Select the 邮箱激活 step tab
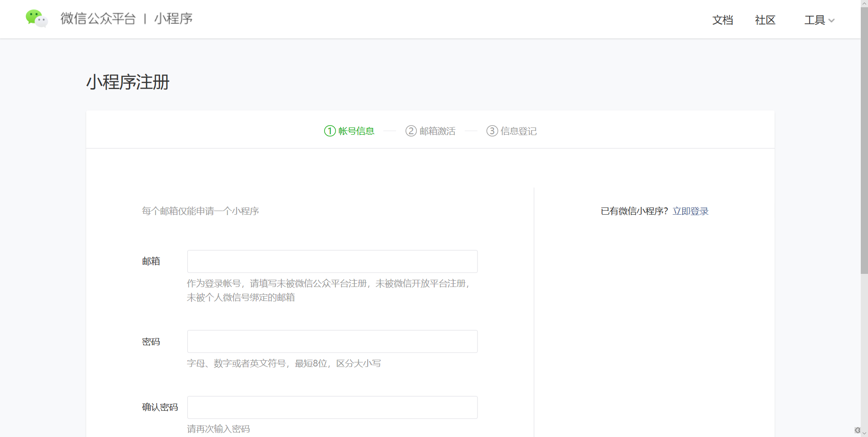This screenshot has width=868, height=437. [437, 131]
